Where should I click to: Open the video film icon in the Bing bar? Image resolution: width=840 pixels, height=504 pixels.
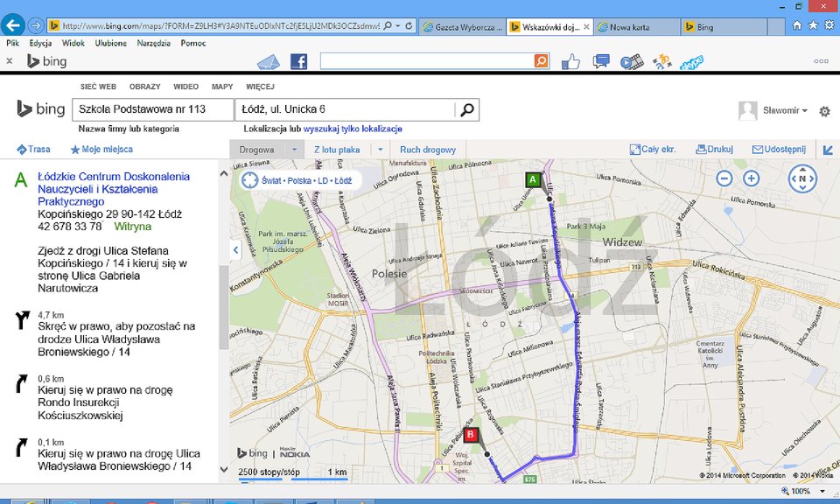click(632, 62)
